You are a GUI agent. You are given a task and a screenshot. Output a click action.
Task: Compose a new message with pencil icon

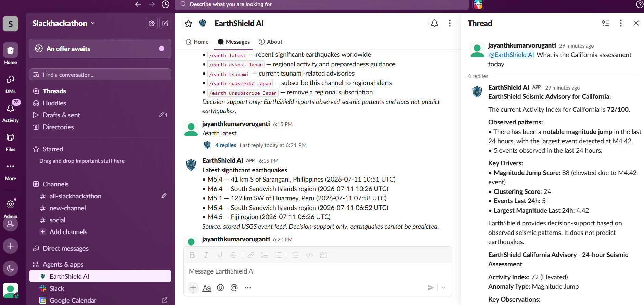click(x=165, y=23)
